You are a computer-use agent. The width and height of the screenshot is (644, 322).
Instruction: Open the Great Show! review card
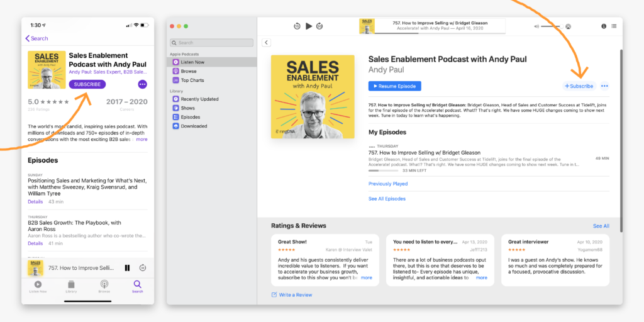pos(325,260)
